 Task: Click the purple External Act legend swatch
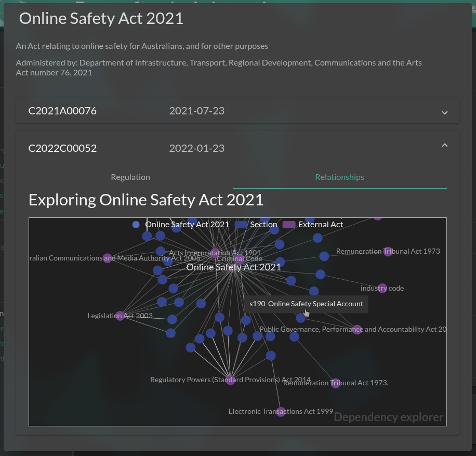click(289, 225)
